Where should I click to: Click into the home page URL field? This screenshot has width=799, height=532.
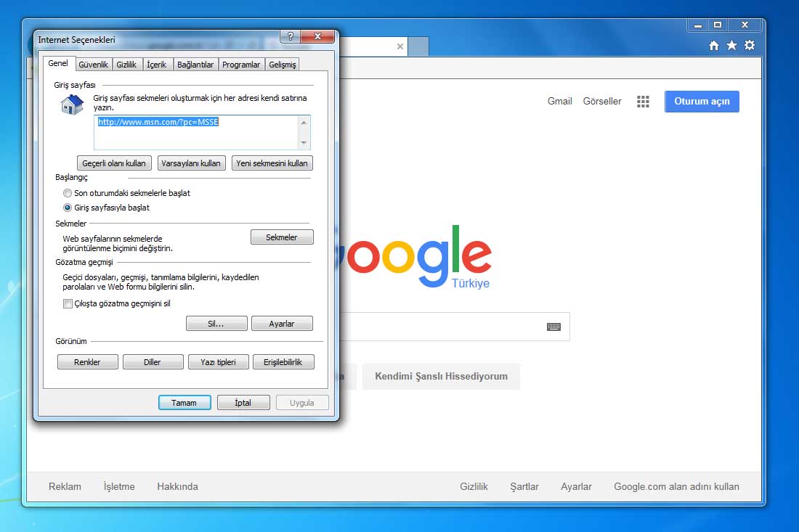point(196,133)
